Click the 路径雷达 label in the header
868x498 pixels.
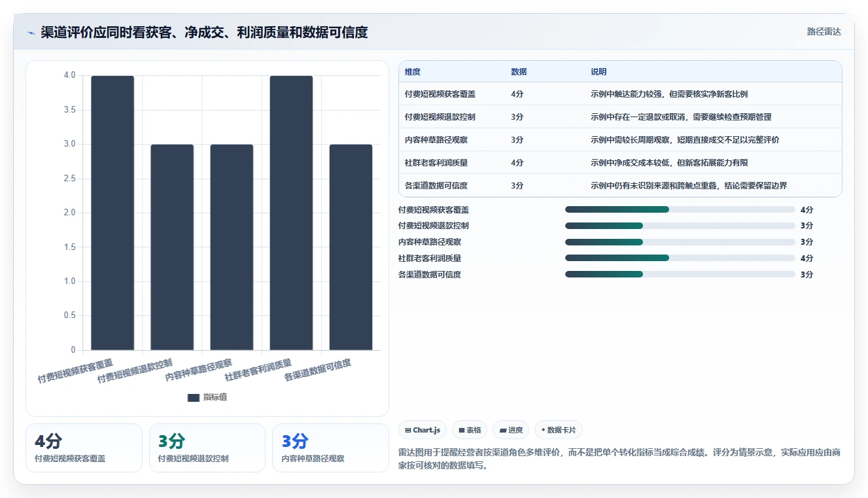pos(824,31)
